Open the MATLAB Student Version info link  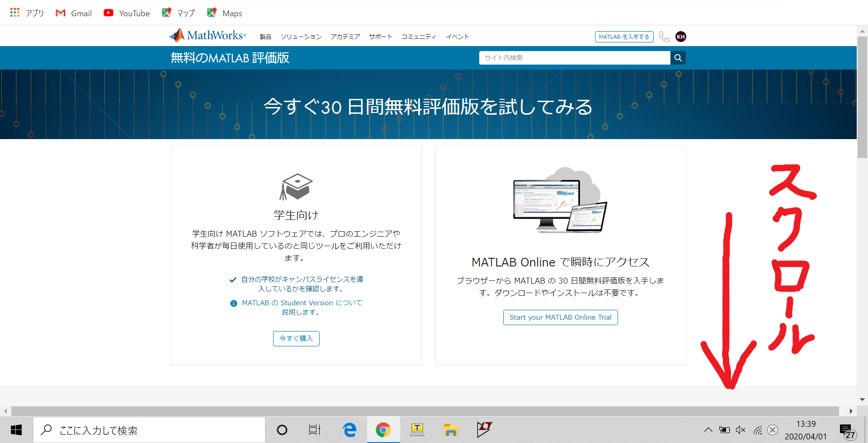(x=302, y=308)
